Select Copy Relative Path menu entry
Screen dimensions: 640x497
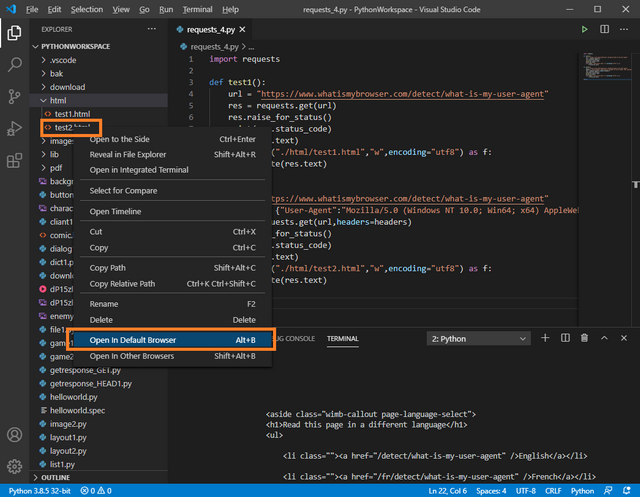[x=173, y=284]
